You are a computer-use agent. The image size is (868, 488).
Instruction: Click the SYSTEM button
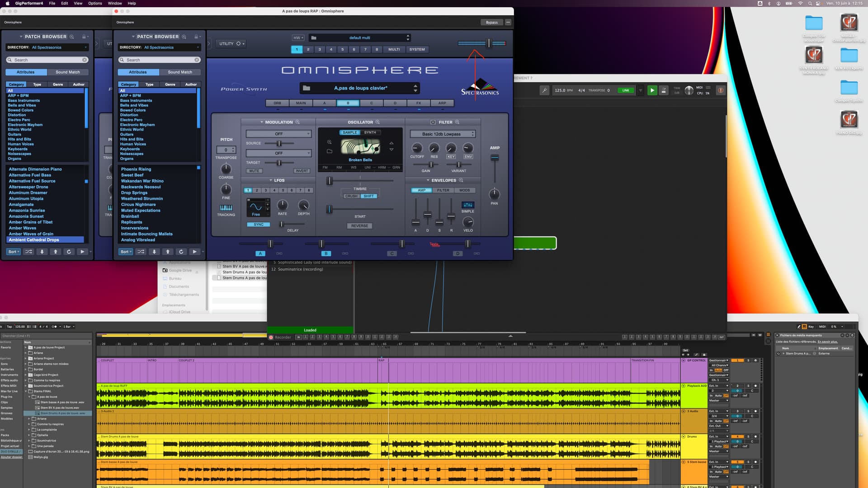[417, 50]
